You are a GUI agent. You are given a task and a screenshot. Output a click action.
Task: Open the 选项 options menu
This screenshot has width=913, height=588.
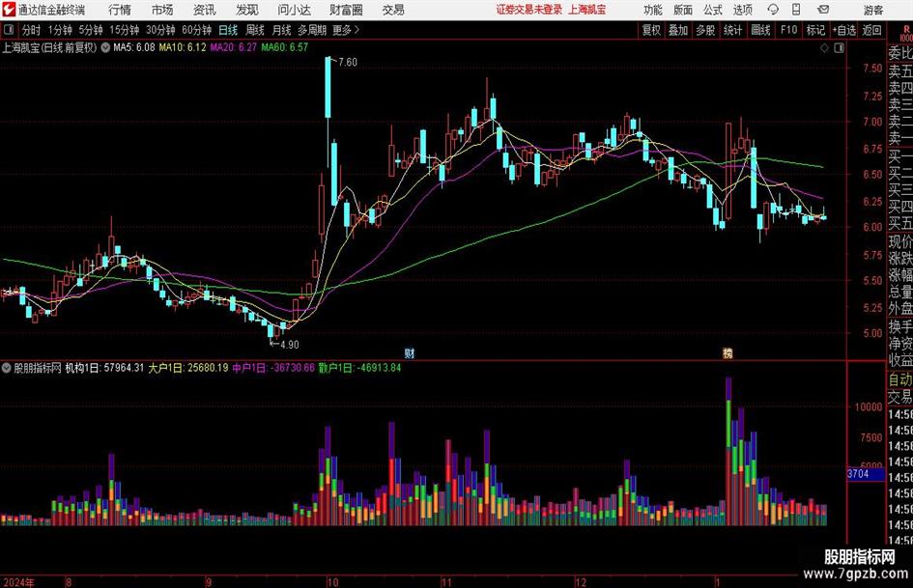point(742,10)
